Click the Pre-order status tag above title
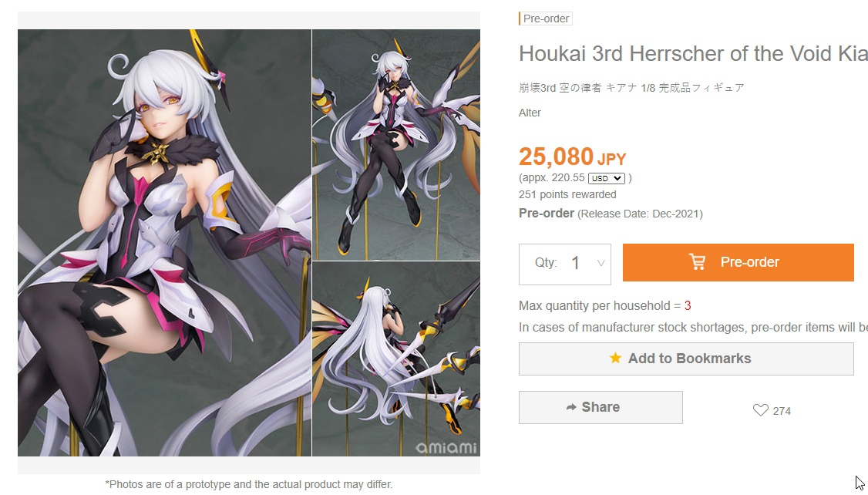Viewport: 868px width, 495px height. coord(546,19)
